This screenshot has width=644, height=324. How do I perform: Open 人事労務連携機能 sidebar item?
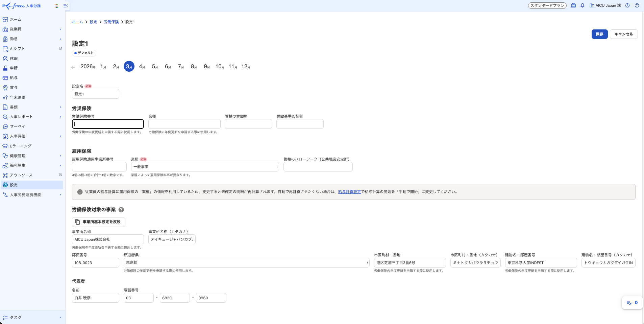(32, 195)
